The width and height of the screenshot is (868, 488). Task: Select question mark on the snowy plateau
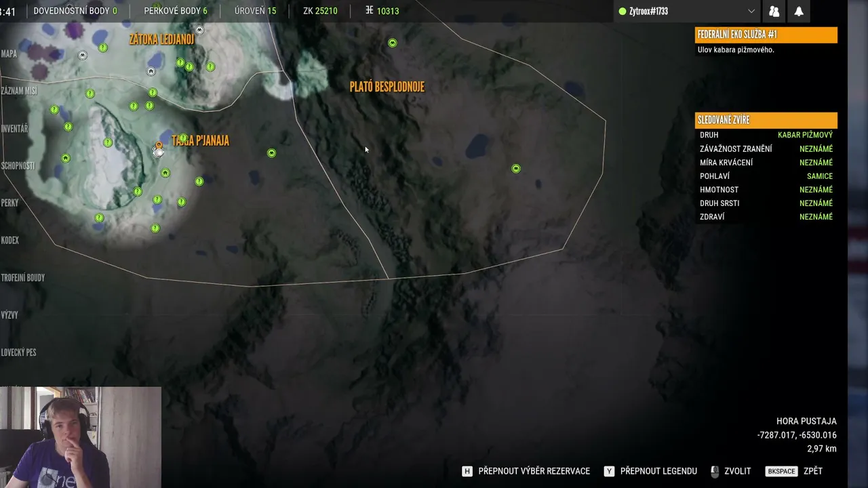tap(108, 142)
